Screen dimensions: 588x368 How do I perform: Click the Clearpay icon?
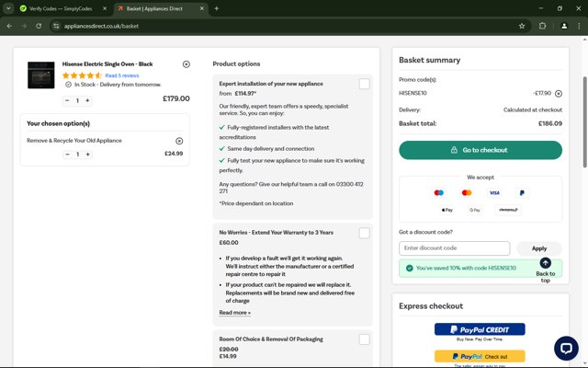(508, 210)
